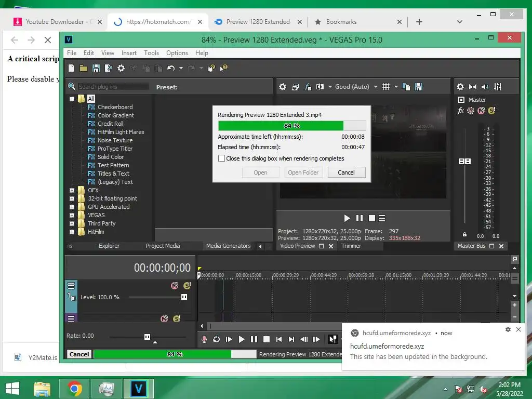This screenshot has width=532, height=399.
Task: Expand the HitFilm folder
Action: point(72,232)
